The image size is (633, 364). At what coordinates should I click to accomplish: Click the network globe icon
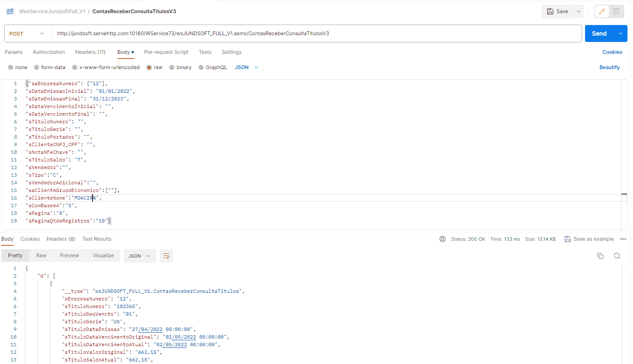(443, 239)
